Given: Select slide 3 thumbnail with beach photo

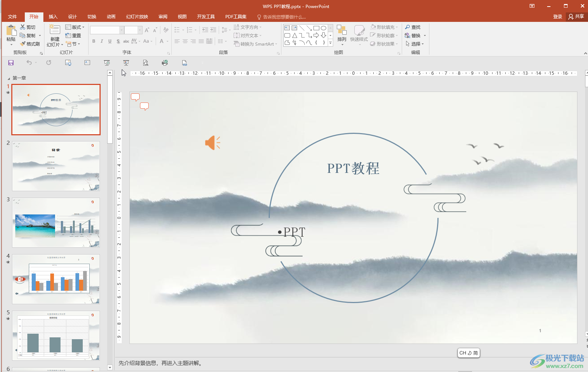Looking at the screenshot, I should [56, 222].
